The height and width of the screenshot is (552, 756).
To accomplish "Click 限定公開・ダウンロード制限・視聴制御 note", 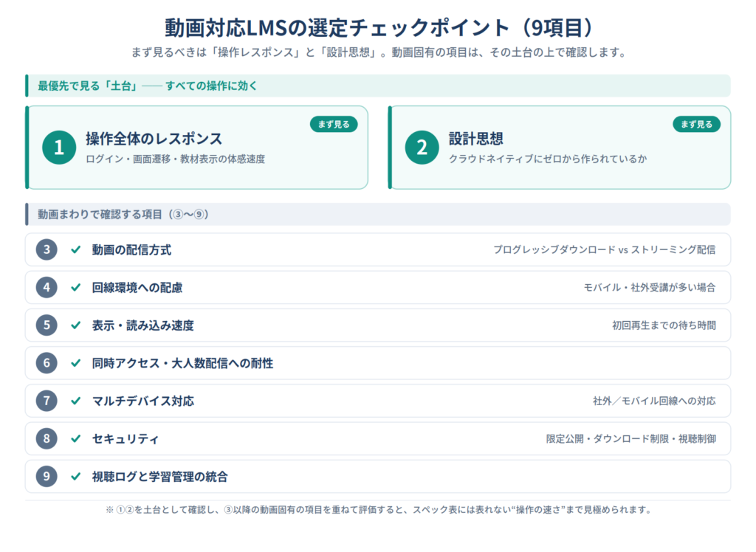I will (x=631, y=438).
